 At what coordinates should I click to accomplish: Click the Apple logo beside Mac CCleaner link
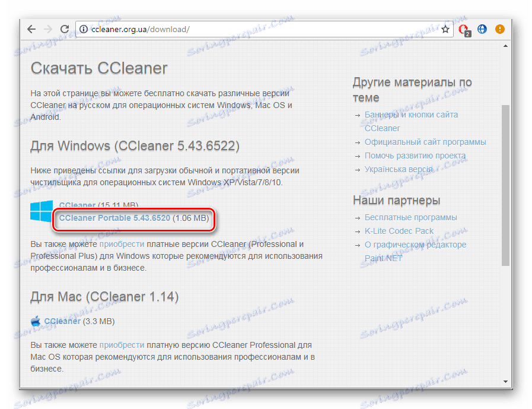coord(36,321)
